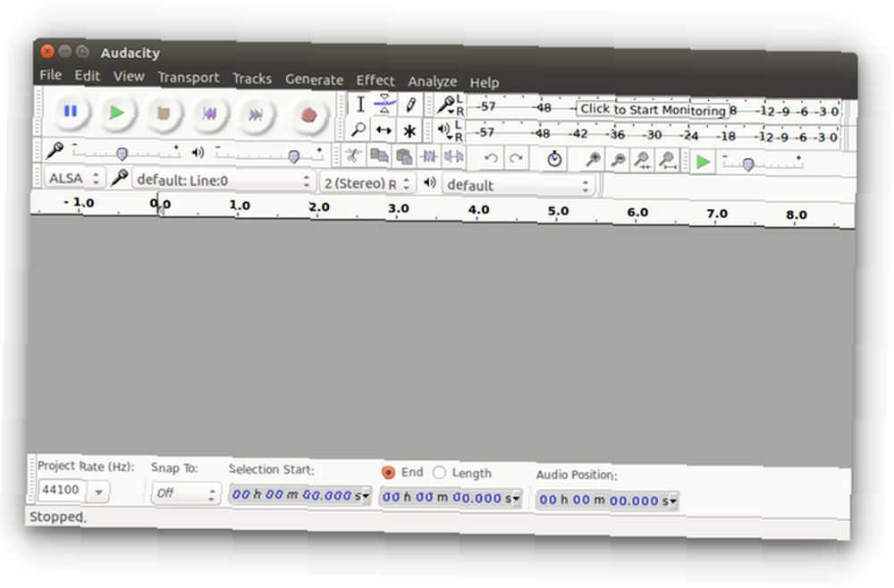Start playback with the green Play button
Image resolution: width=894 pixels, height=588 pixels.
click(116, 112)
